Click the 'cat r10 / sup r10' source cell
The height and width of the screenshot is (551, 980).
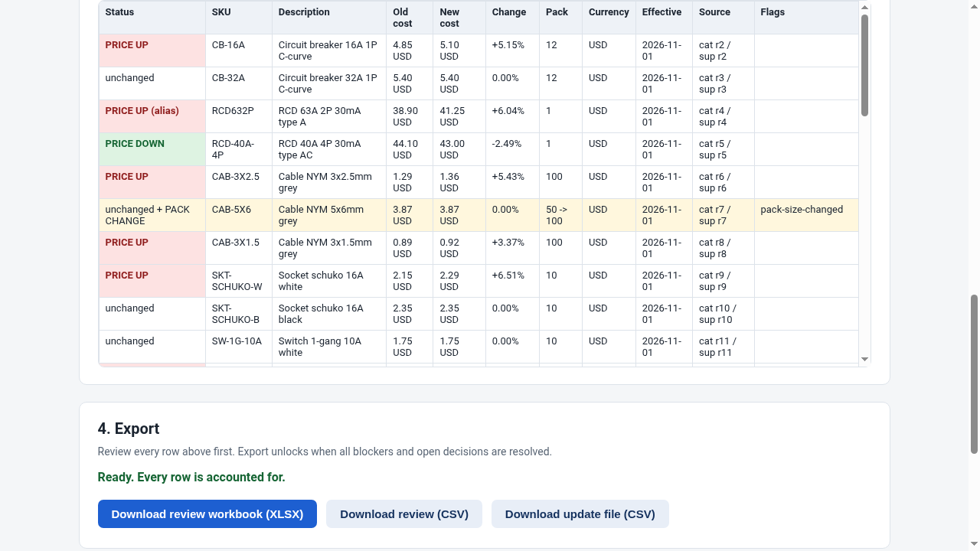[x=724, y=314]
